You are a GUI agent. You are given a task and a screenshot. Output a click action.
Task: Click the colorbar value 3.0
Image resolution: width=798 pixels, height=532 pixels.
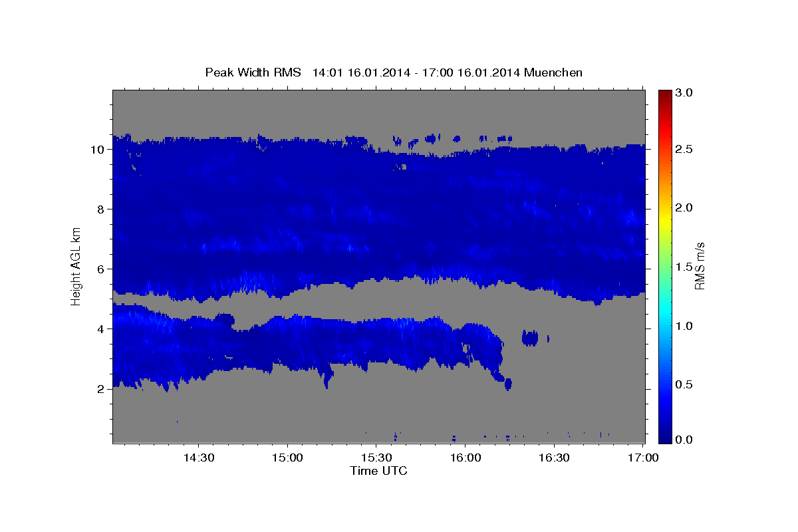tap(684, 92)
